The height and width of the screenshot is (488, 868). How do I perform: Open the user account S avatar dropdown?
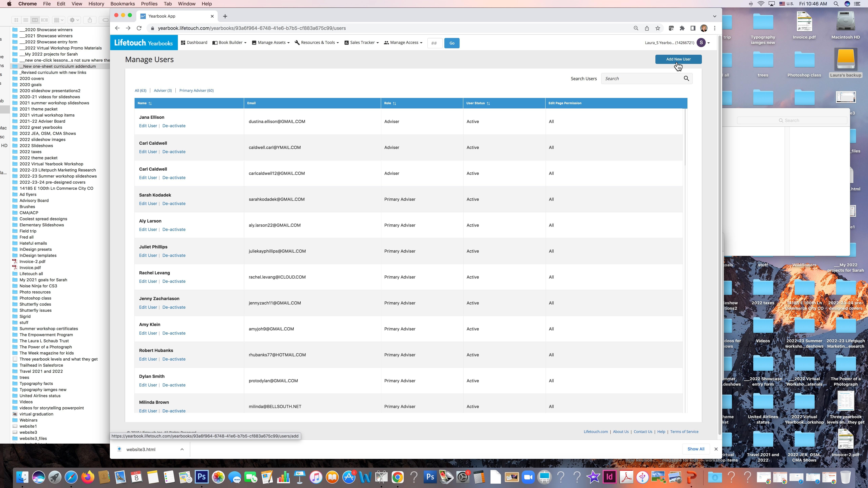[x=703, y=43]
